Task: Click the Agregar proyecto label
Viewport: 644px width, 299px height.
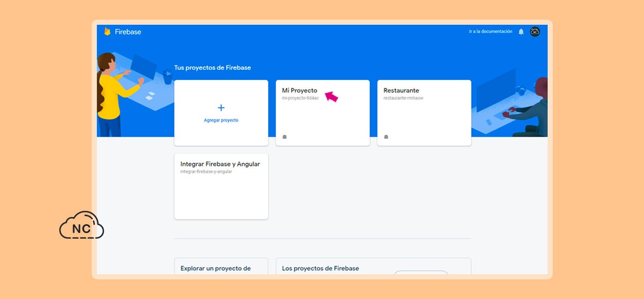Action: coord(221,120)
